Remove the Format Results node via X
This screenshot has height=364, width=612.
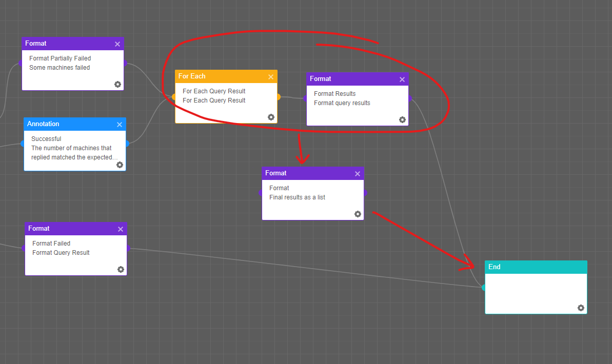[x=402, y=79]
